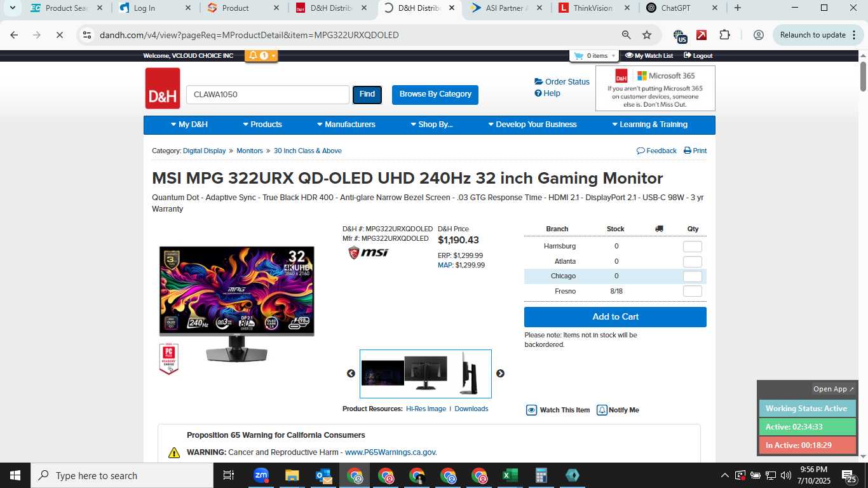Open the zoom magnifier icon in address bar
The height and width of the screenshot is (488, 868).
626,35
